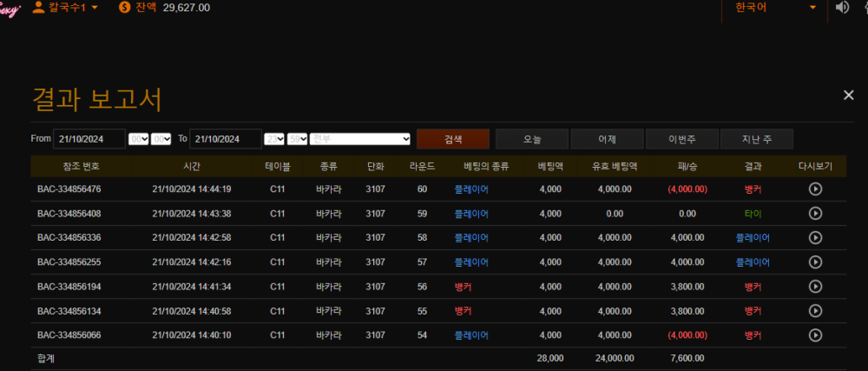Filter results by 오늘 (today)

tap(532, 139)
